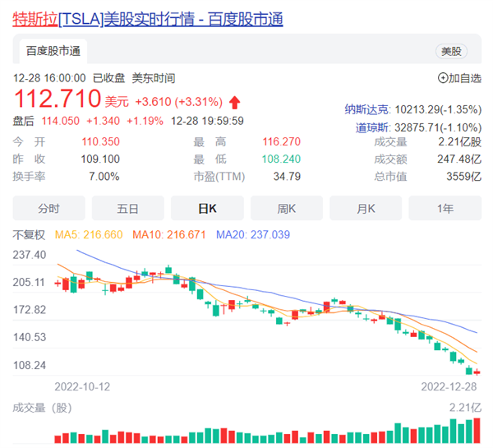Viewport: 493px width, 448px height.
Task: Switch to the 1年 chart tab
Action: 445,208
